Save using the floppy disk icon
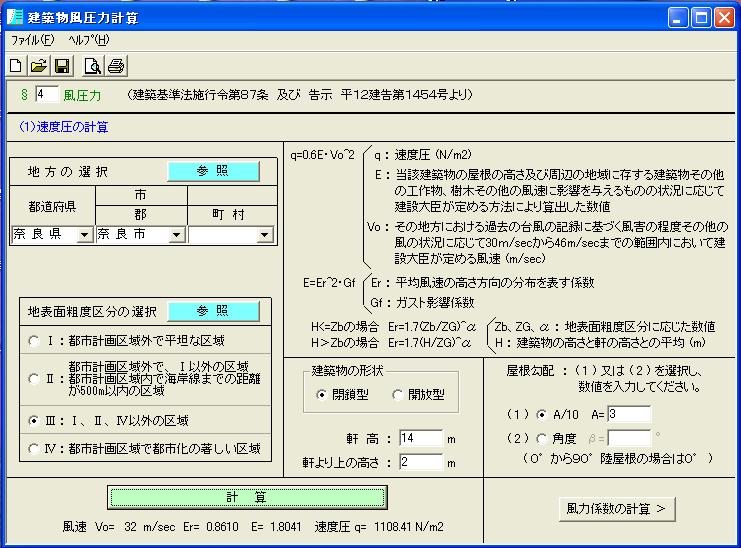This screenshot has width=741, height=548. coord(61,67)
